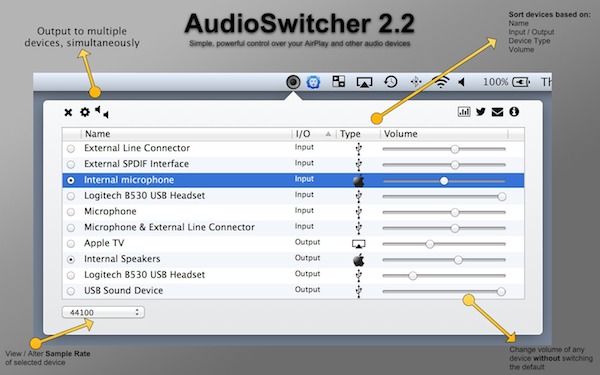Screen dimensions: 600x375
Task: Click the AirPlay type icon for Apple TV
Action: pos(359,244)
